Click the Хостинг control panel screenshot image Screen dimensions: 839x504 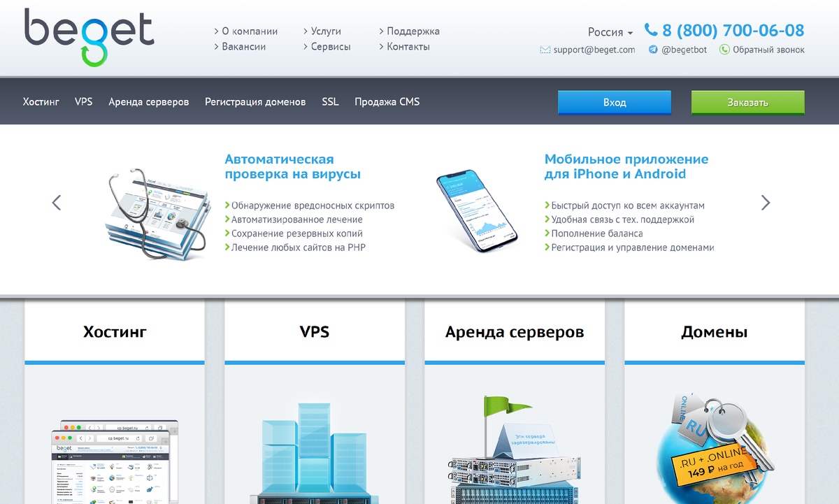115,461
